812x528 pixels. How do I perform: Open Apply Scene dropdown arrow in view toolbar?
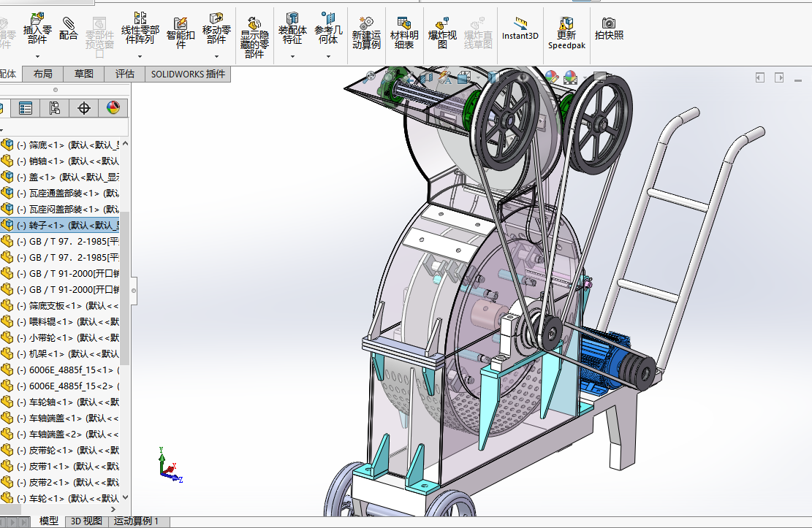point(585,78)
